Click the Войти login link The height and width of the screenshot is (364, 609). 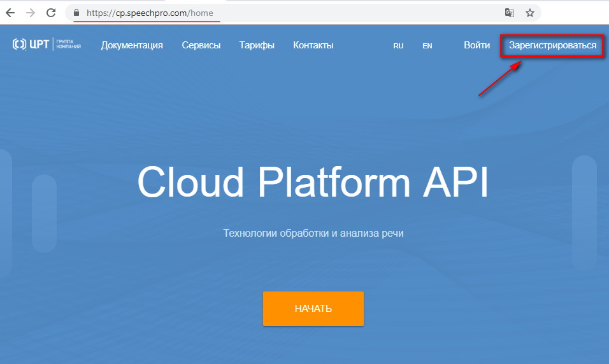[x=476, y=45]
